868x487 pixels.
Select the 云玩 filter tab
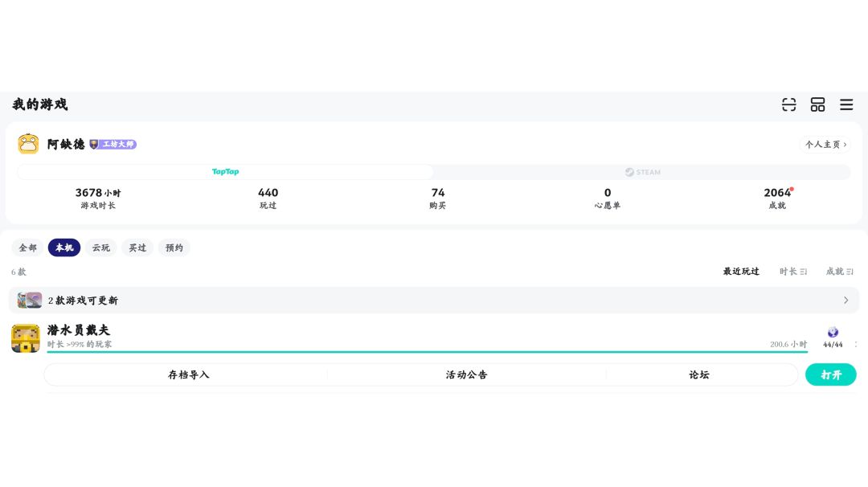pos(100,248)
